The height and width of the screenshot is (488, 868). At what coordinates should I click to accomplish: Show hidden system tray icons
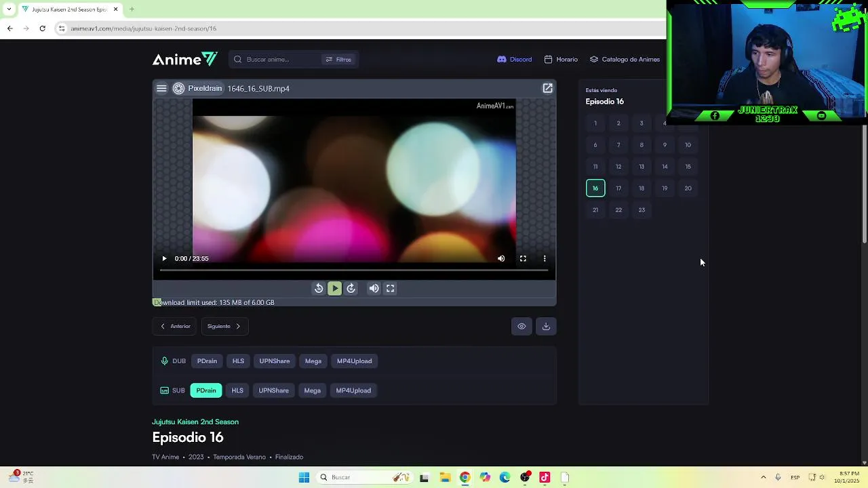(763, 477)
